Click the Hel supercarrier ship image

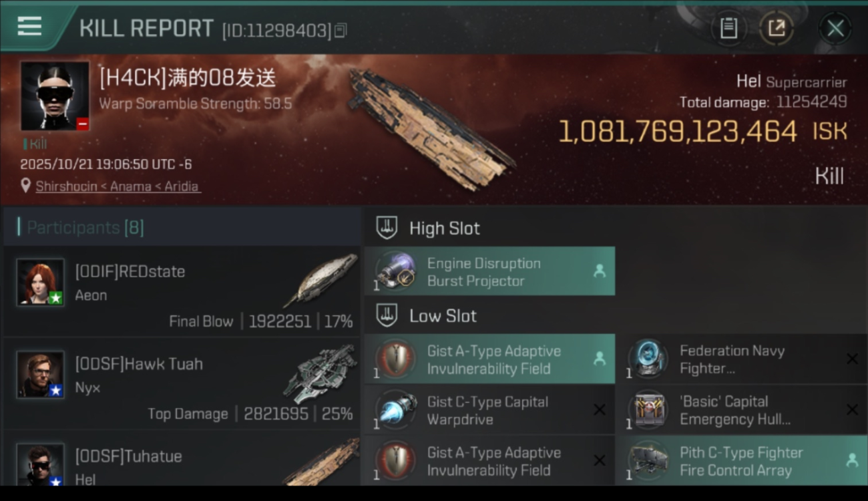coord(429,128)
